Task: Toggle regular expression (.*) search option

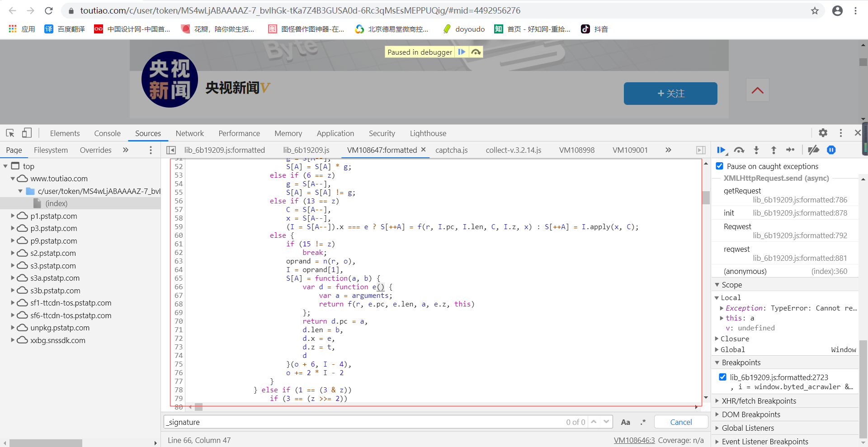Action: (643, 422)
